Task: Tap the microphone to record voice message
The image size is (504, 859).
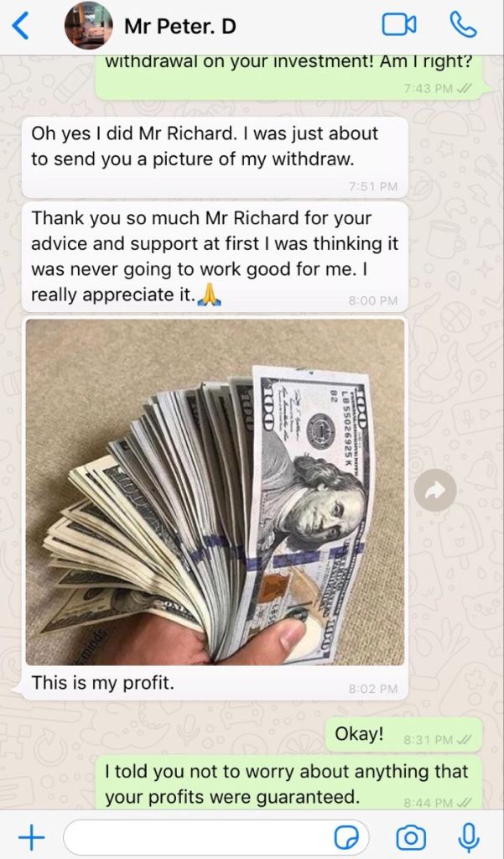Action: (468, 838)
